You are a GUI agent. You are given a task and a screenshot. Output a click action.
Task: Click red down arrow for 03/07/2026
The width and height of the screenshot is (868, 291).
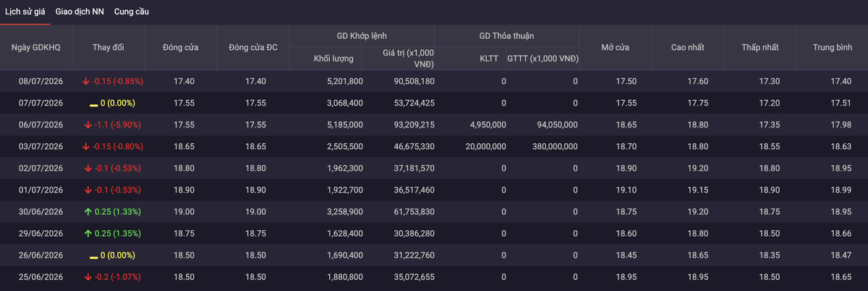(x=86, y=146)
